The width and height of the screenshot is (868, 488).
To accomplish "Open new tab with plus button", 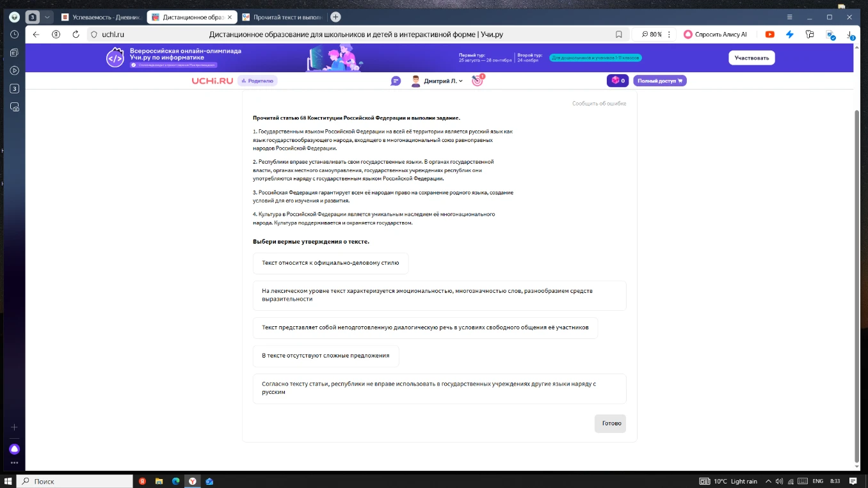I will pyautogui.click(x=335, y=17).
